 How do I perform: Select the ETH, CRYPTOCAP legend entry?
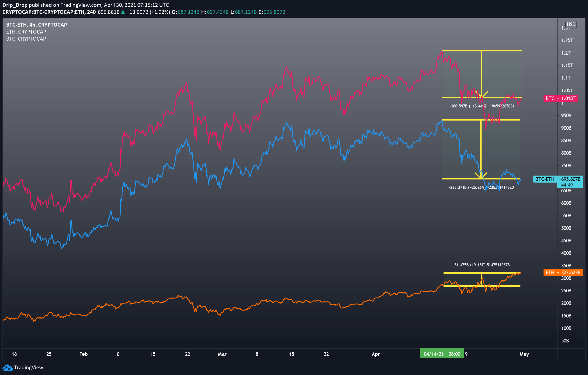click(26, 32)
